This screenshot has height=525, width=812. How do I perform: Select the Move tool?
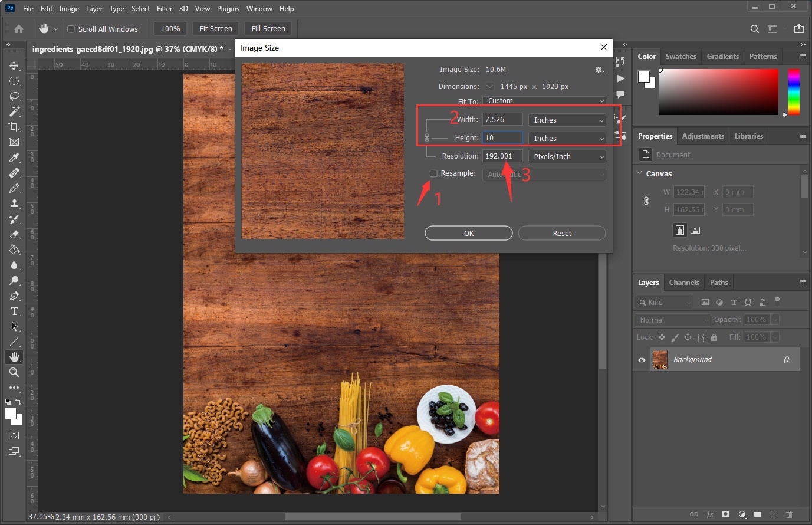click(14, 65)
